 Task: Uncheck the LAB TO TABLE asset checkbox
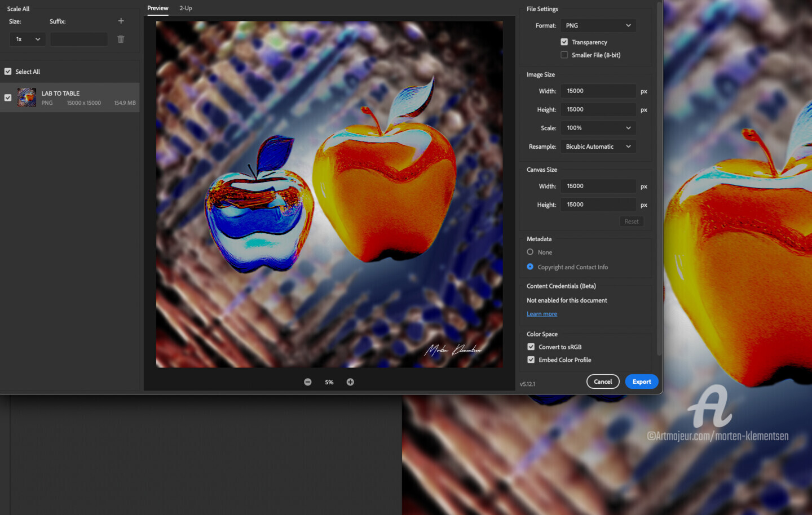point(8,97)
